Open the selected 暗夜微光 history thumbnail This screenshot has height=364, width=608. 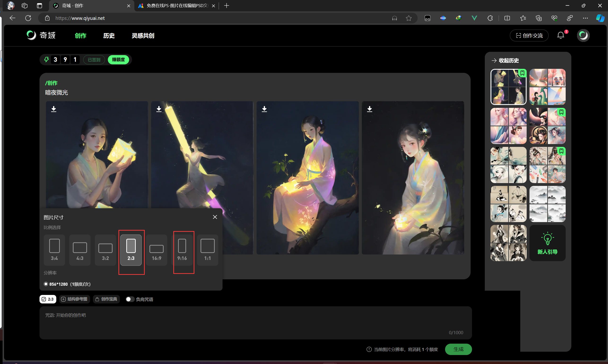coord(508,87)
